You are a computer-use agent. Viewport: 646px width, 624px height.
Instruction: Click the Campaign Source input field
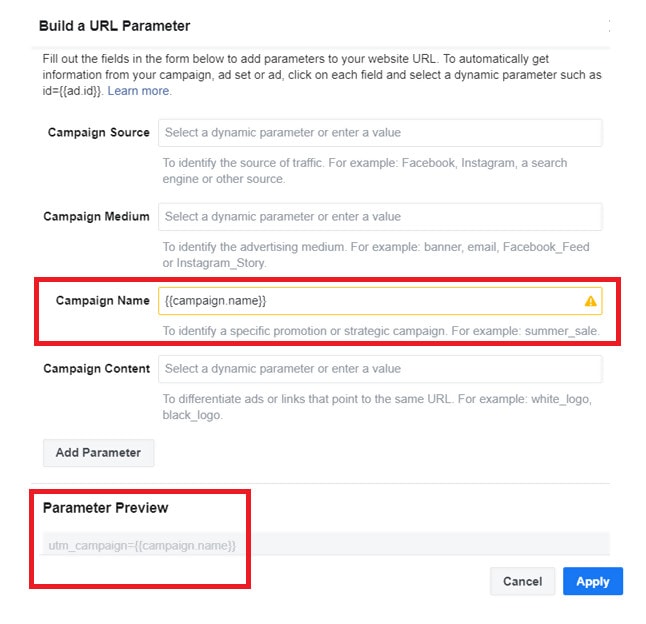pos(380,133)
